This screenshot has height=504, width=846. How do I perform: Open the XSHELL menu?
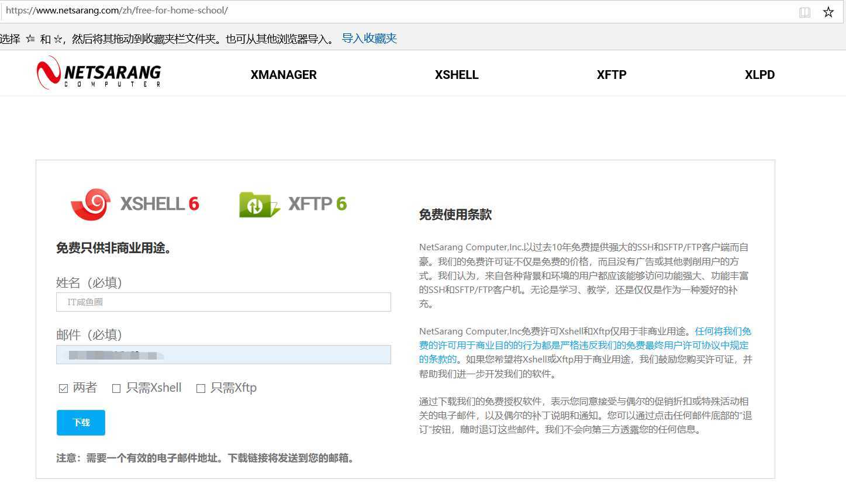tap(457, 75)
